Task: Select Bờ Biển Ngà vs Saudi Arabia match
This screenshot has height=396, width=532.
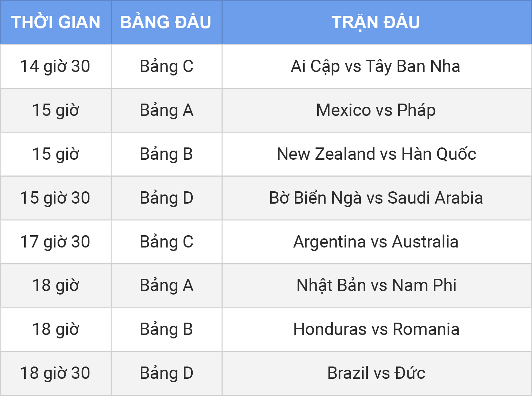Action: [x=377, y=198]
